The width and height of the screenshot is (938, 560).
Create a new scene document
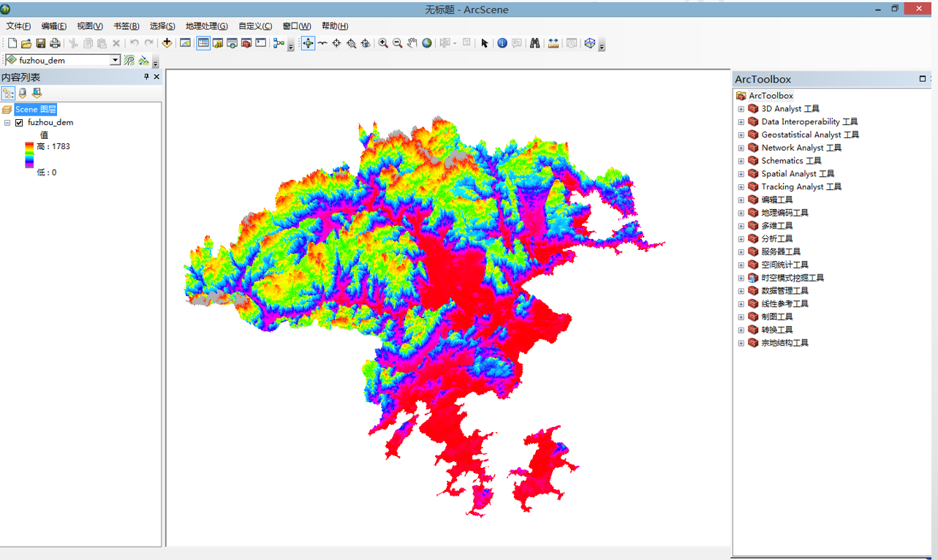click(12, 43)
